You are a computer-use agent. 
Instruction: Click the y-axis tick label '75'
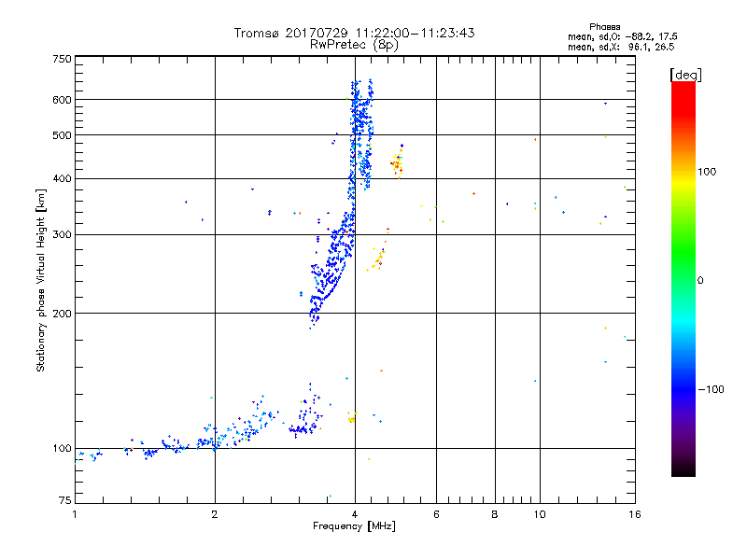click(x=65, y=500)
